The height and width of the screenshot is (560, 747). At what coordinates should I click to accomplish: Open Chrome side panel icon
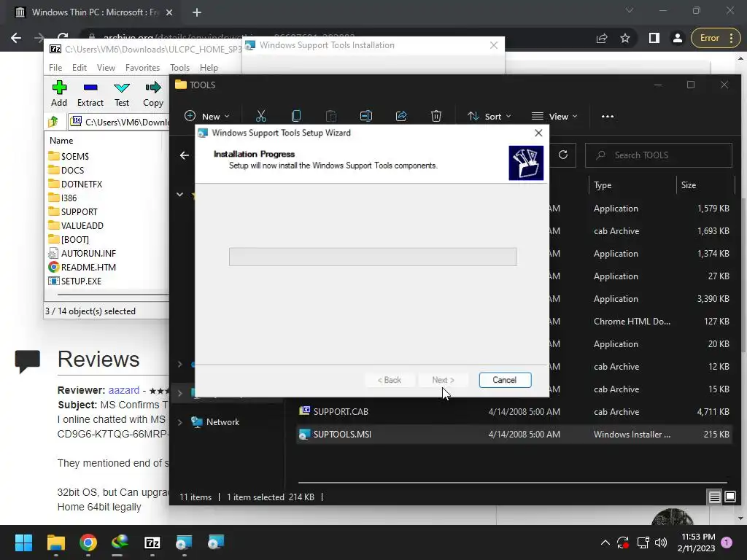654,38
